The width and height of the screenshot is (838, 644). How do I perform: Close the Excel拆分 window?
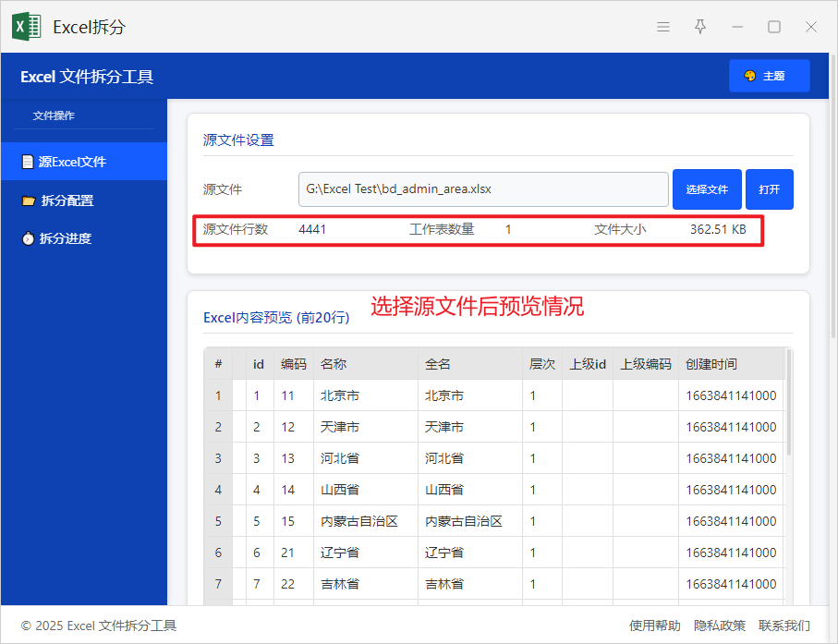(810, 27)
